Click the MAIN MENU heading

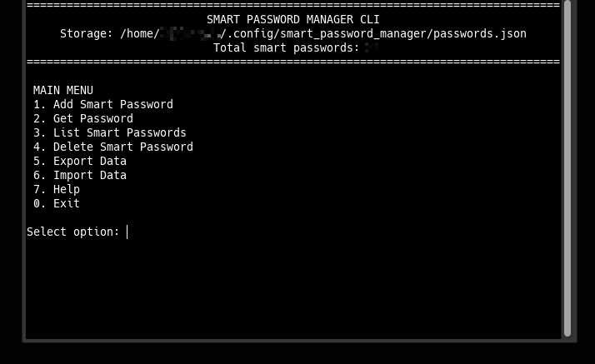pyautogui.click(x=63, y=90)
